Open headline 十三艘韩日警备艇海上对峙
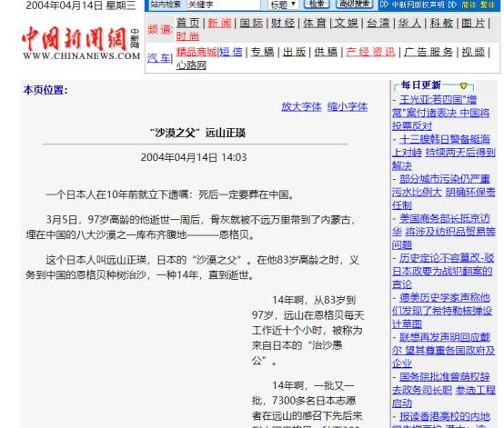The width and height of the screenshot is (504, 428). coord(444,153)
